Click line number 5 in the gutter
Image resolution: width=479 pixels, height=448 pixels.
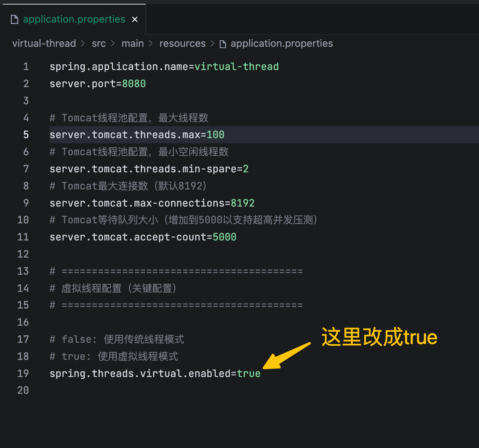[26, 135]
